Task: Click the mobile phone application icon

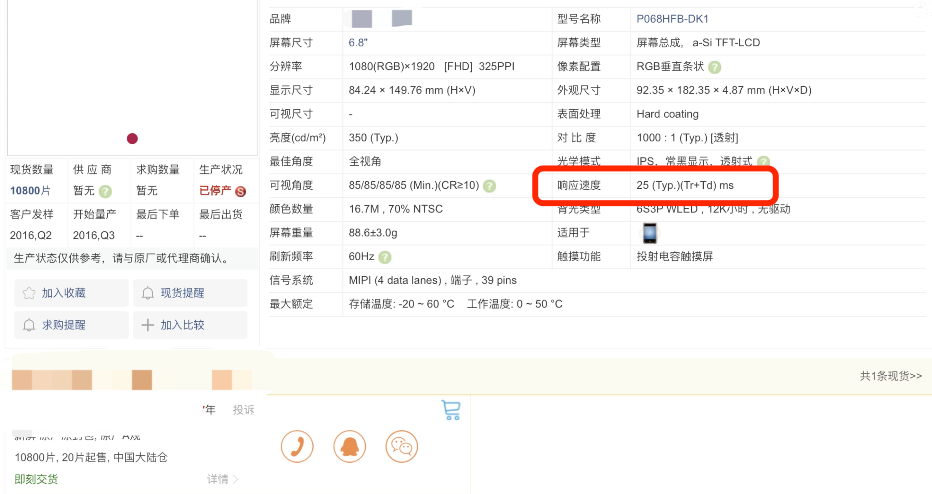Action: pos(650,232)
